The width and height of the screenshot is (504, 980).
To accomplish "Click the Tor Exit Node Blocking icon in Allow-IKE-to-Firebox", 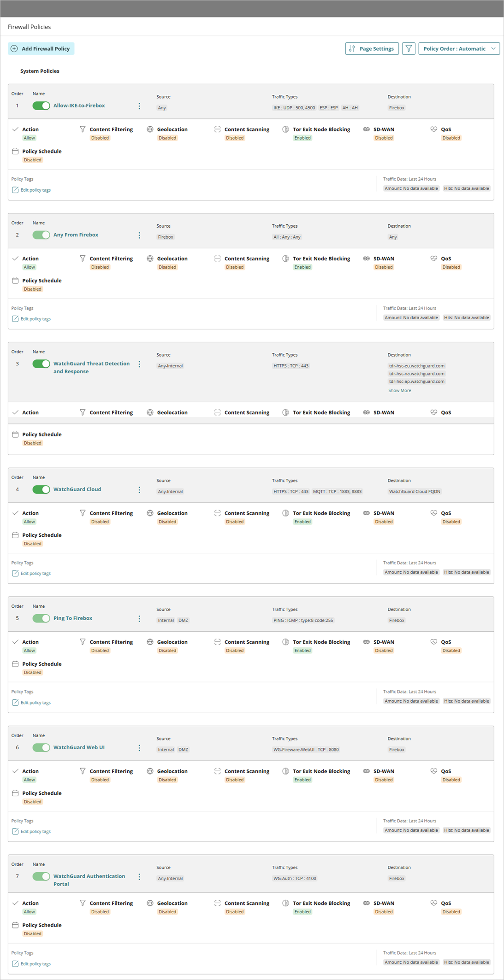I will point(285,129).
